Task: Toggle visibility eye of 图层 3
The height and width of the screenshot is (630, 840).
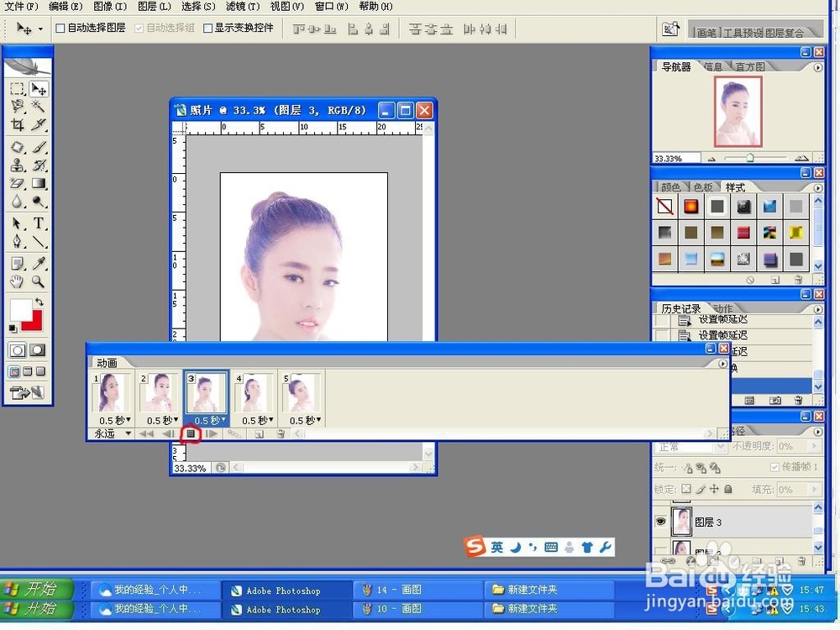Action: pos(661,522)
